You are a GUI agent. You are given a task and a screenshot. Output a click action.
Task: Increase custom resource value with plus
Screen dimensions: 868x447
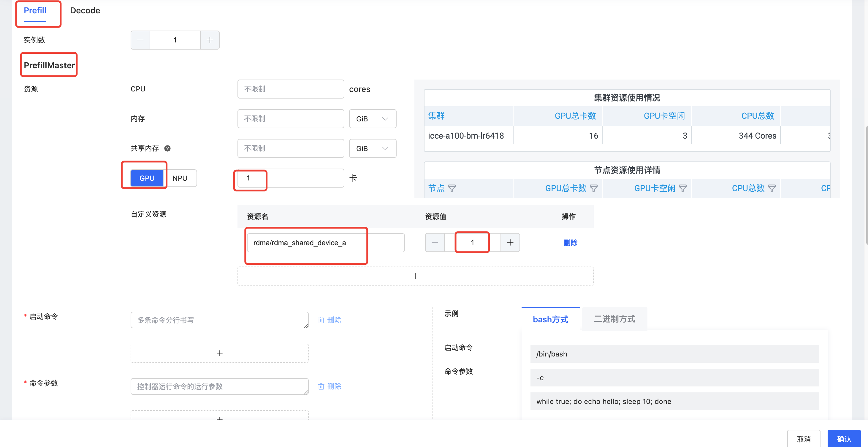click(510, 242)
